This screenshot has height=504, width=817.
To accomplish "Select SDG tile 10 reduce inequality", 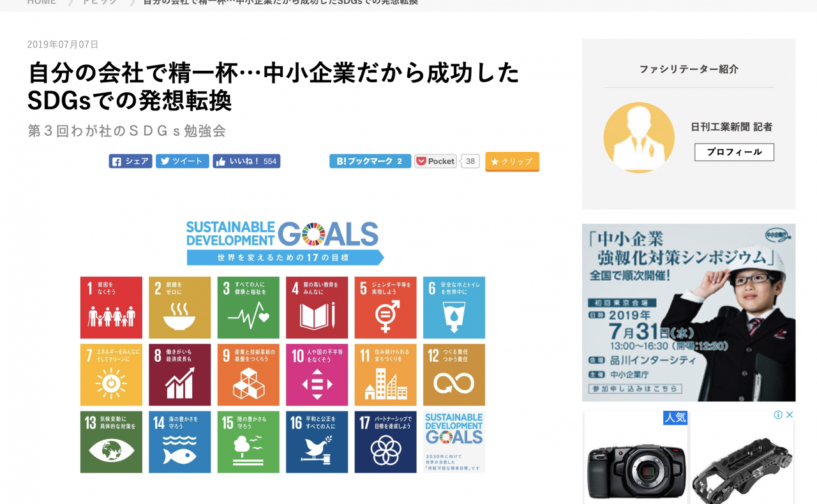I will [x=317, y=375].
